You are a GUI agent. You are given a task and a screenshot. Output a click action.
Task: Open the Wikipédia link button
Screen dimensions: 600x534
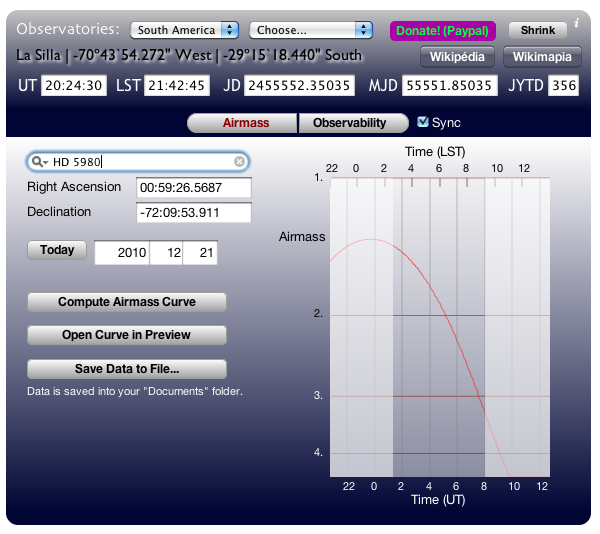pos(457,57)
